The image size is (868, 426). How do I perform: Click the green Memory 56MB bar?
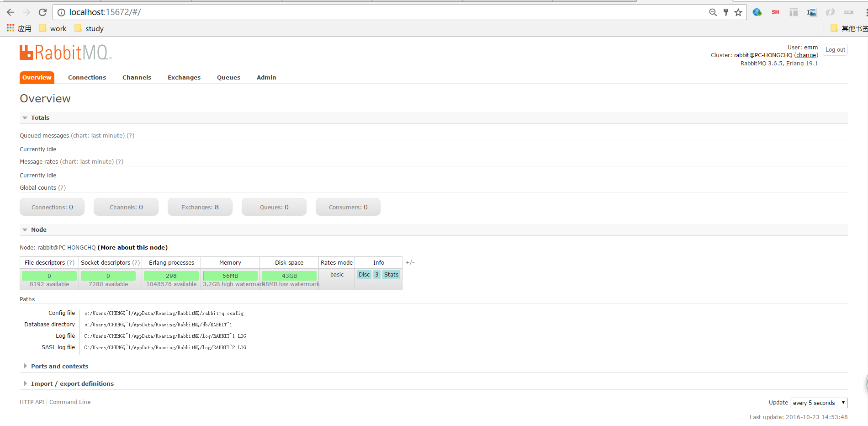point(230,276)
